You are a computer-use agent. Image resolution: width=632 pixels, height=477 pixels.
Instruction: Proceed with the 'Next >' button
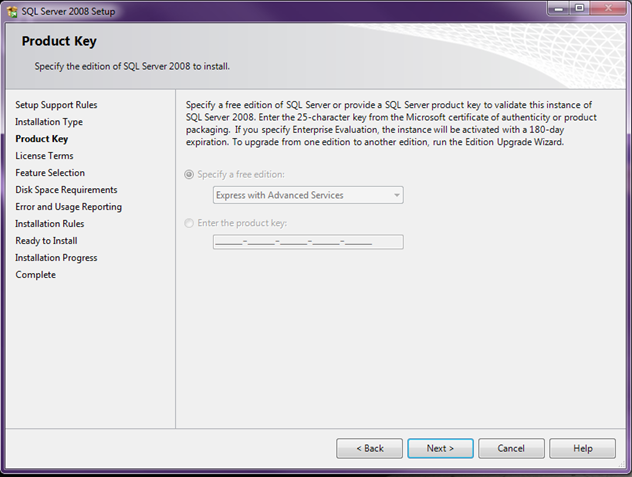coord(440,448)
